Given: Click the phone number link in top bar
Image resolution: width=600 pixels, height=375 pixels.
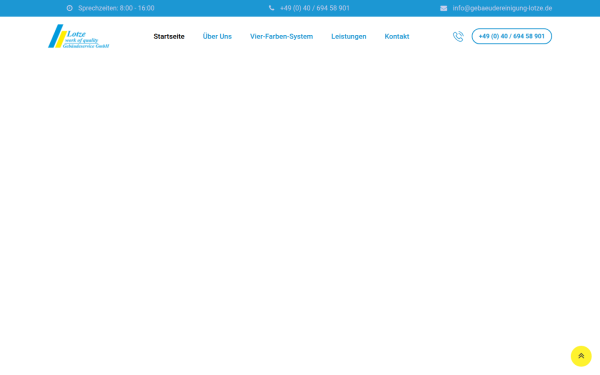Looking at the screenshot, I should pyautogui.click(x=315, y=8).
